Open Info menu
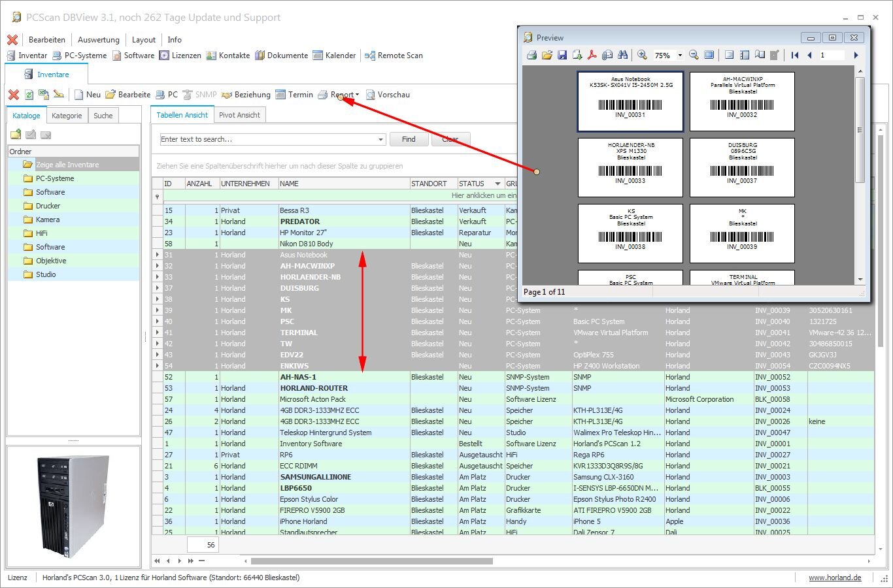The width and height of the screenshot is (893, 588). click(175, 40)
